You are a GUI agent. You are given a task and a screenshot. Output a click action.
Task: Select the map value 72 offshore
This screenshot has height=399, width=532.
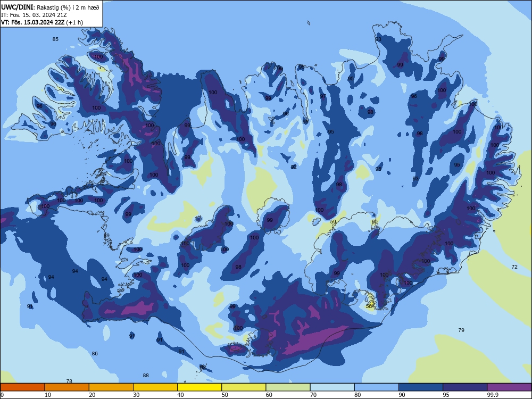click(514, 267)
